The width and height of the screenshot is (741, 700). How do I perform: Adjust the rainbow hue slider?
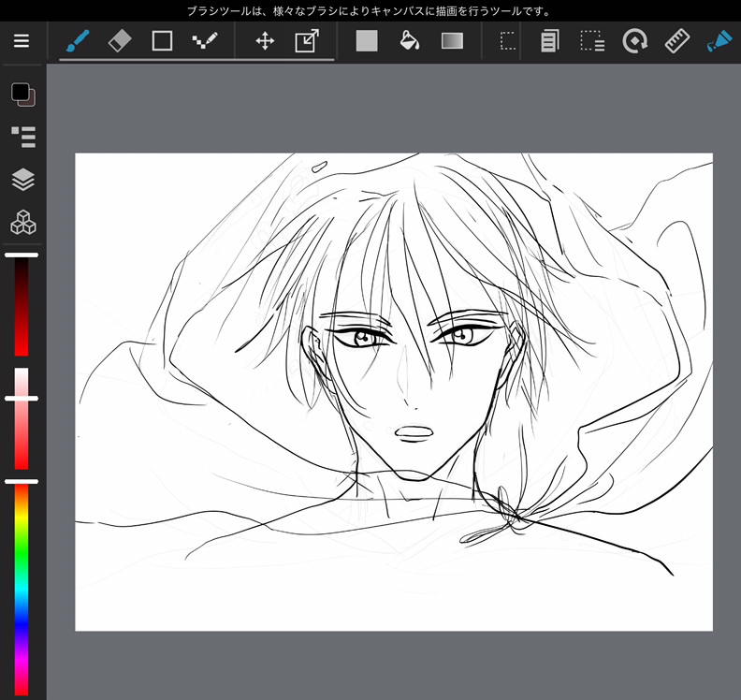click(22, 589)
